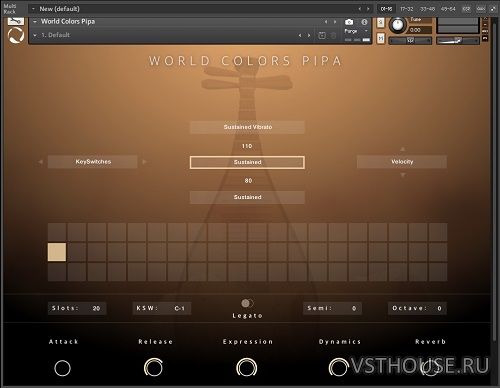Click the up arrow above Velocity

pos(403,149)
